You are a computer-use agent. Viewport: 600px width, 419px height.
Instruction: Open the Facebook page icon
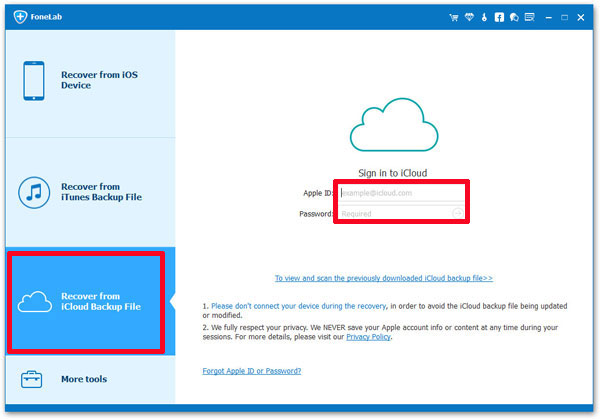[x=499, y=17]
